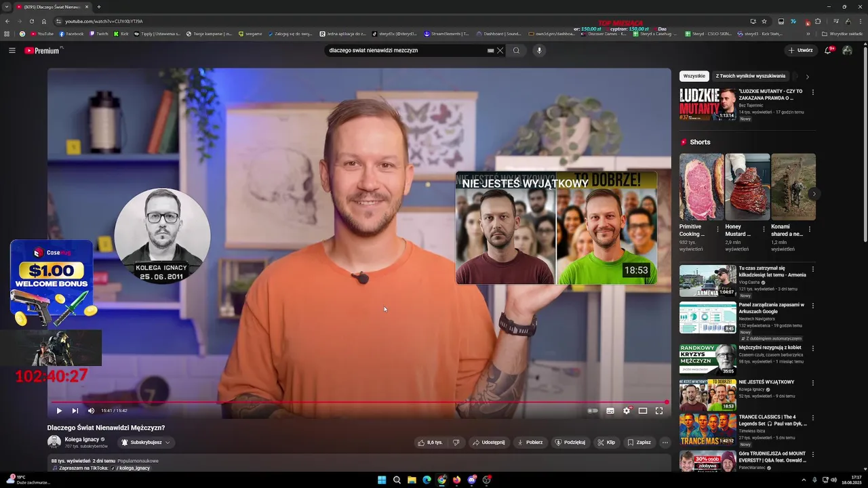The height and width of the screenshot is (488, 868).
Task: Open the Twitch bookmark
Action: click(x=98, y=33)
